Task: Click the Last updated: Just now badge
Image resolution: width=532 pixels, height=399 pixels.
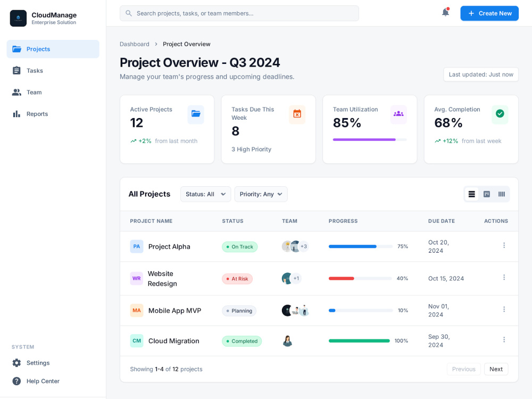Action: click(481, 74)
